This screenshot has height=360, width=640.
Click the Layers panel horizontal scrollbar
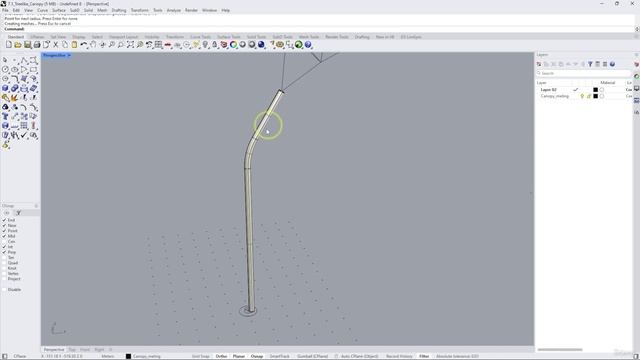point(560,350)
